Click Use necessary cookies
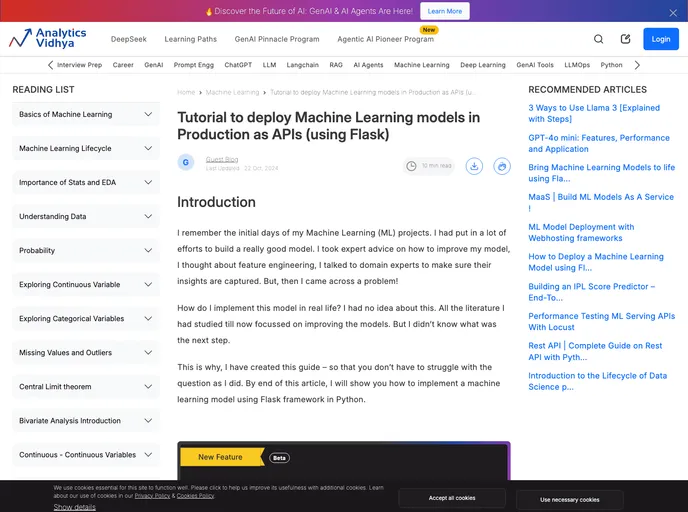Image resolution: width=688 pixels, height=512 pixels. point(570,500)
